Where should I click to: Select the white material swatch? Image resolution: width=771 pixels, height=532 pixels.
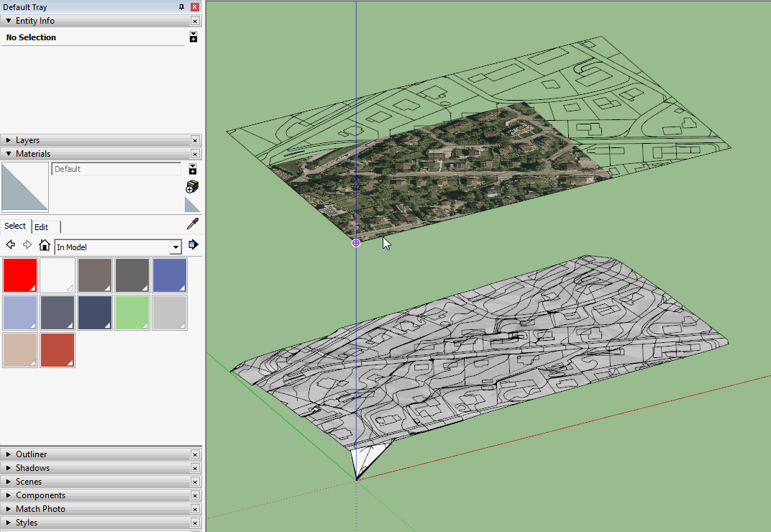pyautogui.click(x=58, y=275)
